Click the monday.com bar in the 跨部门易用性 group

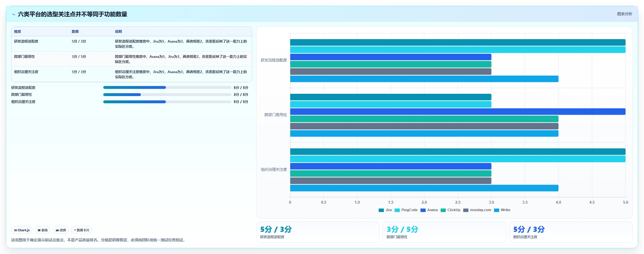point(424,126)
